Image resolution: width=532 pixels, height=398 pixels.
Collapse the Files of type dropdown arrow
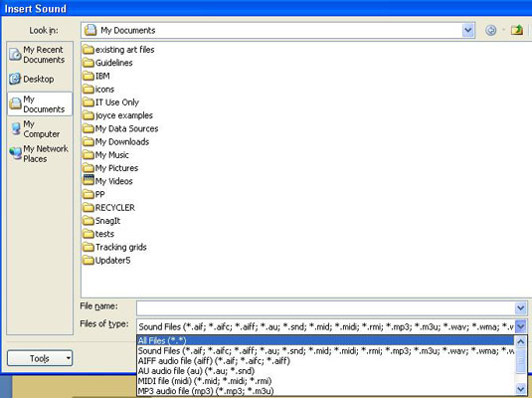tap(521, 326)
